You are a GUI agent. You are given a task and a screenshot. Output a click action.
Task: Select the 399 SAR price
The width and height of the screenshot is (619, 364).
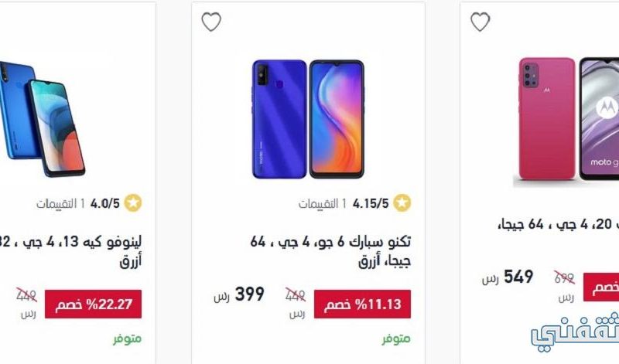pyautogui.click(x=239, y=294)
